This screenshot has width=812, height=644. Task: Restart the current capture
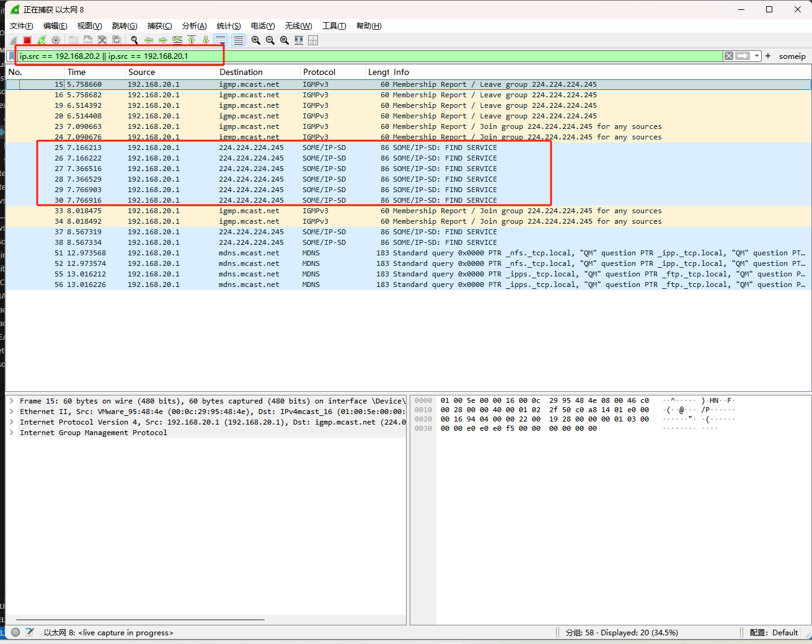tap(42, 40)
